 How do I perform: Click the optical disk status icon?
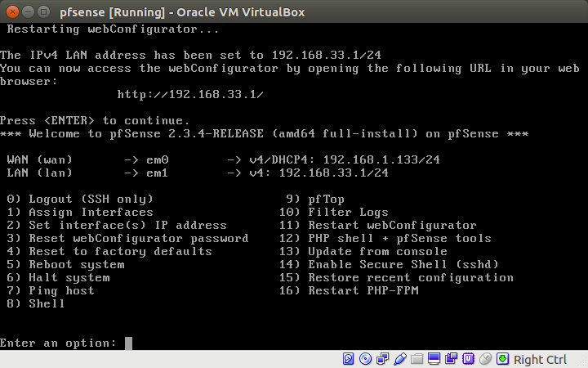click(365, 359)
